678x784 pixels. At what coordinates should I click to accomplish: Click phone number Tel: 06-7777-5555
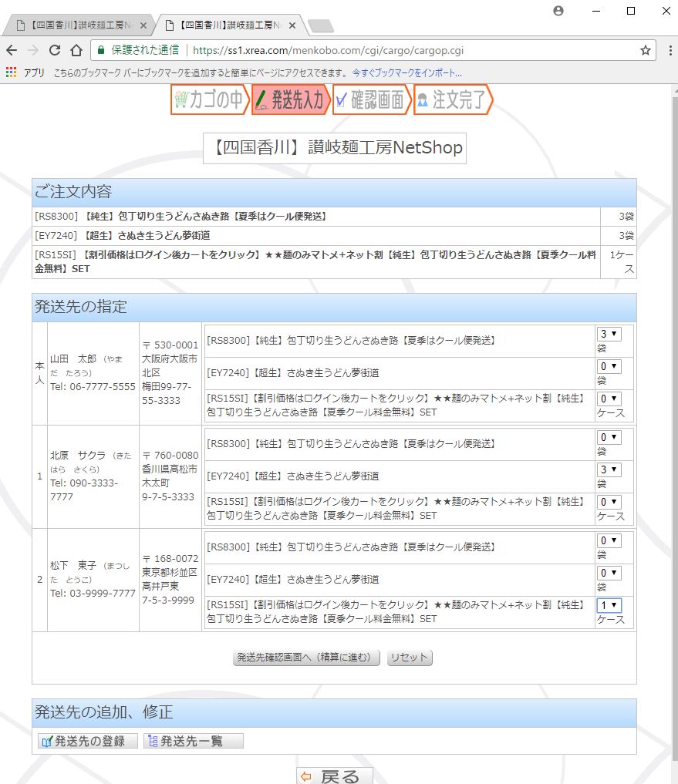click(x=93, y=387)
